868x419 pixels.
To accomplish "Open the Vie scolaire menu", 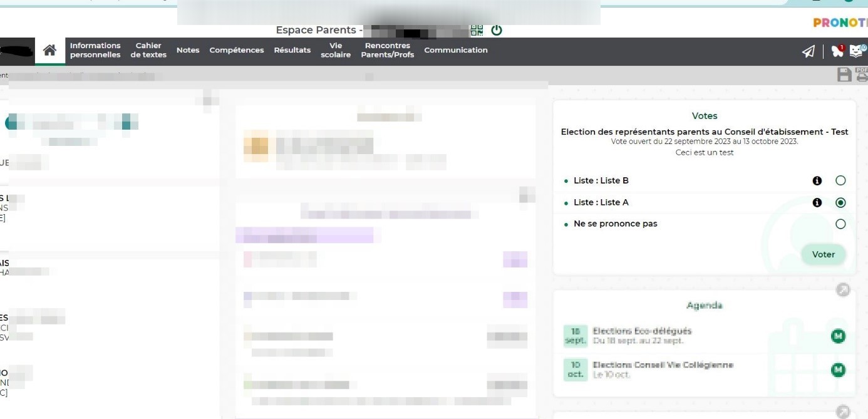I will click(x=336, y=51).
